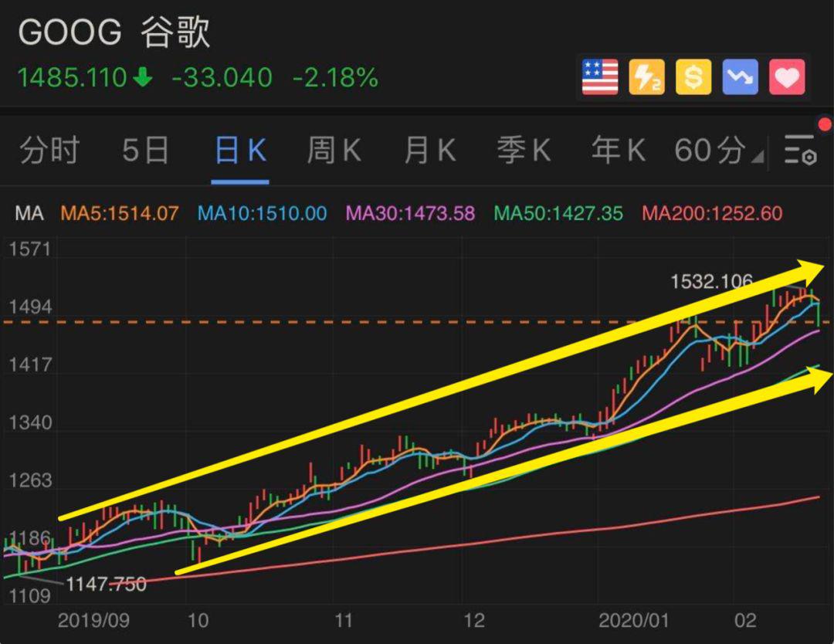Expand the 60分 minute interval dropdown
Screen dimensions: 834x644
[x=718, y=150]
